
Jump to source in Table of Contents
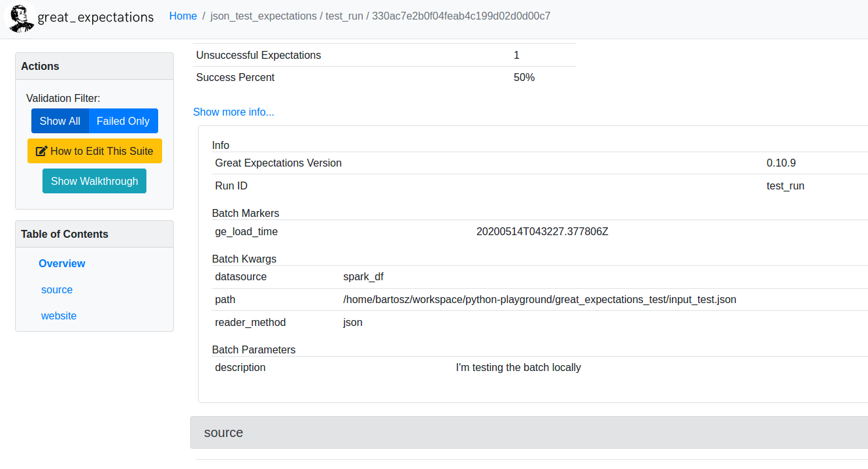click(x=57, y=289)
